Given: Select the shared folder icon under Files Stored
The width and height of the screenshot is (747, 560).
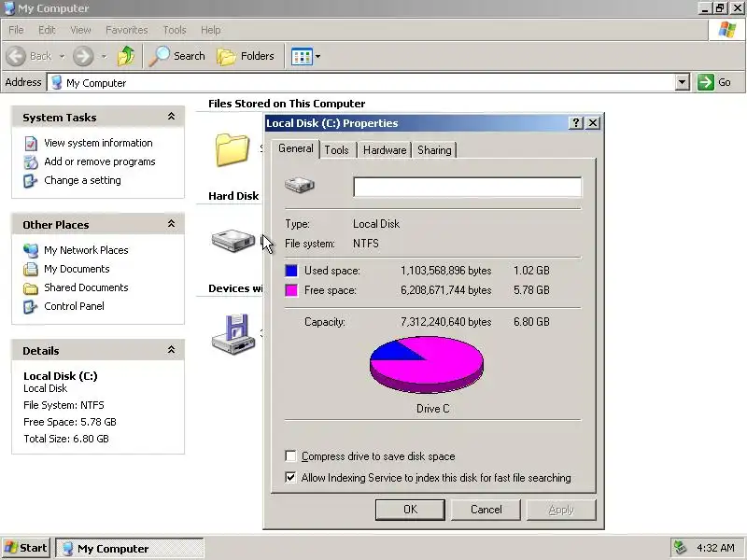Looking at the screenshot, I should [232, 149].
